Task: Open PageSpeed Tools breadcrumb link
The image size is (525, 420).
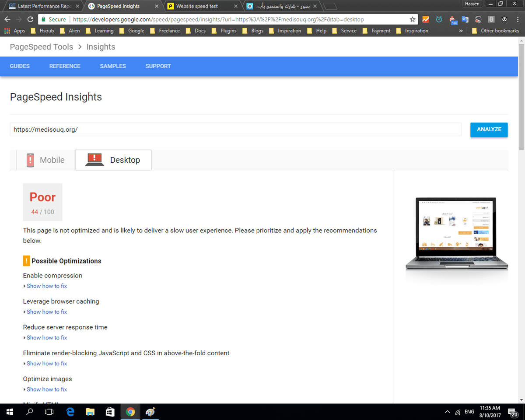Action: (42, 47)
